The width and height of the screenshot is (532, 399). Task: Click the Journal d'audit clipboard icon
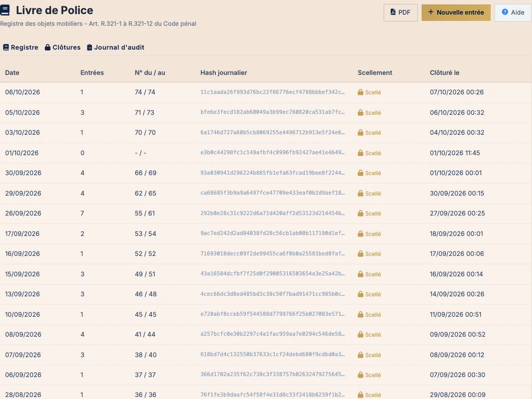[x=89, y=48]
